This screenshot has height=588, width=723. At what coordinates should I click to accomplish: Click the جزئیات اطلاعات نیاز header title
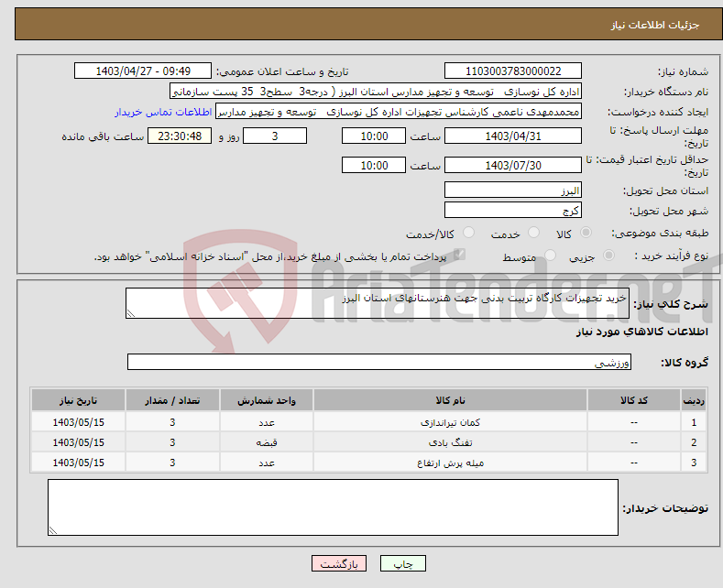tap(655, 25)
